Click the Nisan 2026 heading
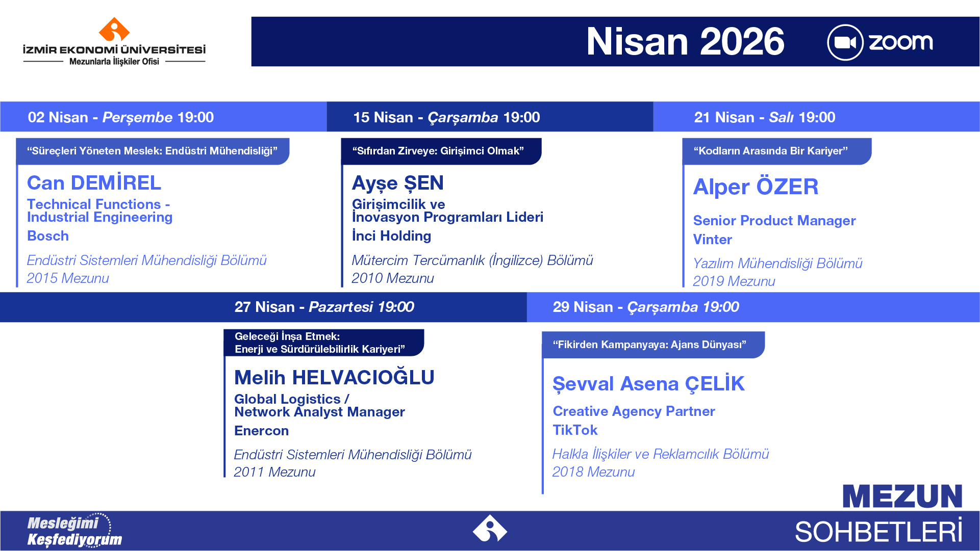Viewport: 980px width, 551px height. pyautogui.click(x=685, y=41)
